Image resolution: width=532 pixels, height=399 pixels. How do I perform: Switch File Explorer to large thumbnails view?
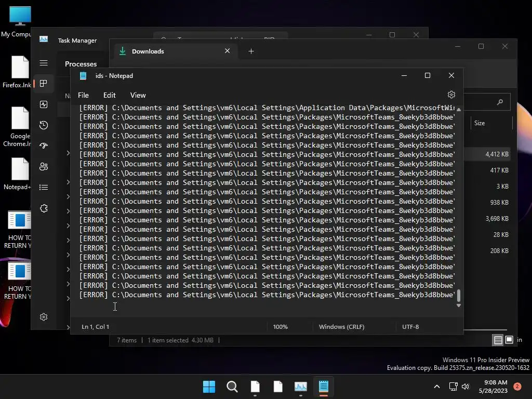click(x=509, y=340)
